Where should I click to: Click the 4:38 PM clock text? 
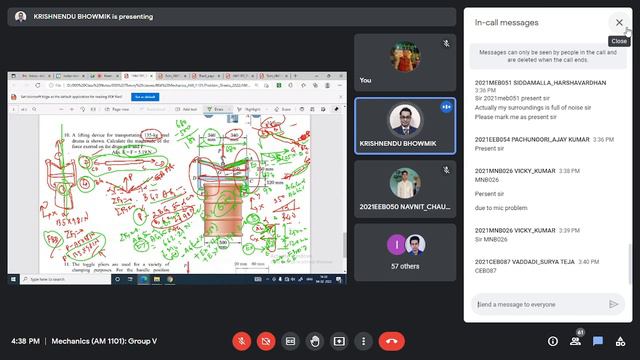click(25, 341)
